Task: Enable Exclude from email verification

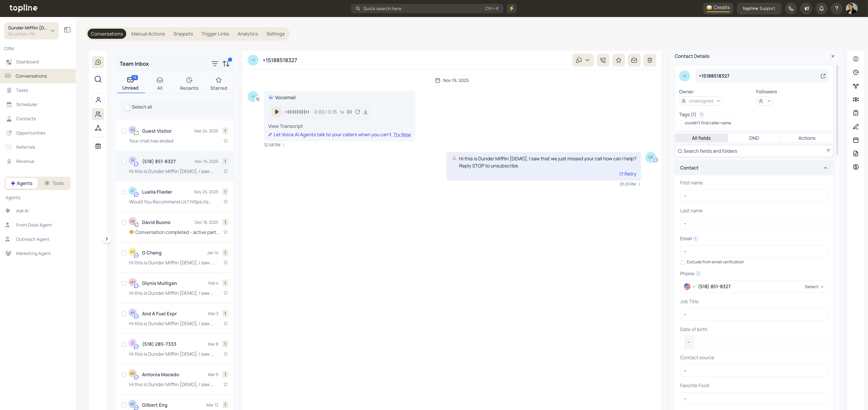Action: [x=683, y=262]
